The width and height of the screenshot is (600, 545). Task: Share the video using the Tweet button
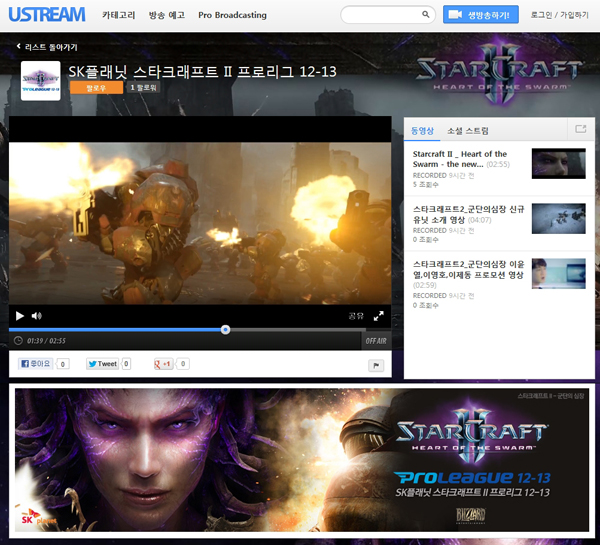coord(102,365)
